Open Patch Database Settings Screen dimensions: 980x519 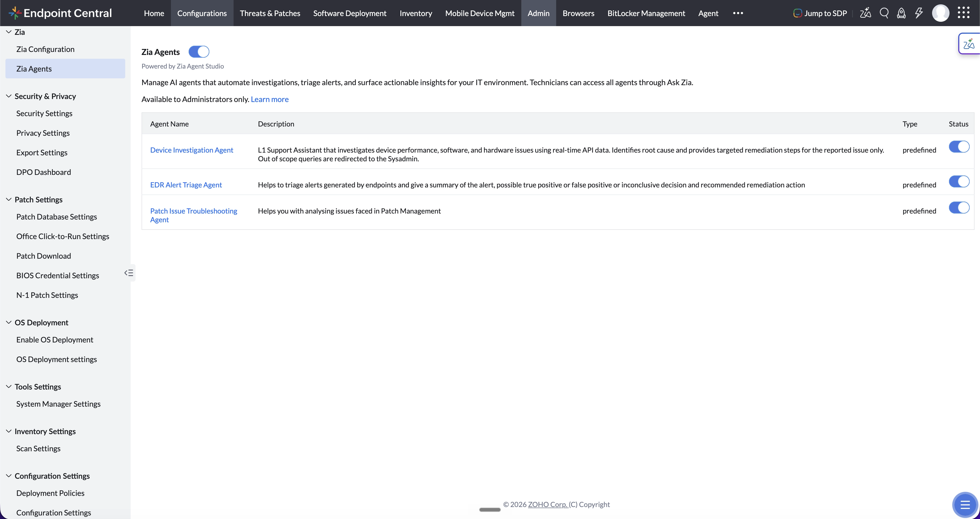65,217
